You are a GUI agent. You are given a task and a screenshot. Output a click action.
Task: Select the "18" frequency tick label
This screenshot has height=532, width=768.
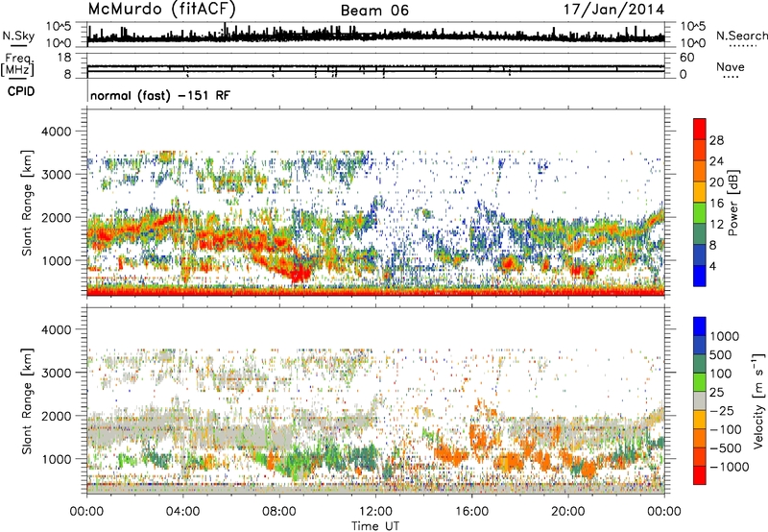pos(64,58)
